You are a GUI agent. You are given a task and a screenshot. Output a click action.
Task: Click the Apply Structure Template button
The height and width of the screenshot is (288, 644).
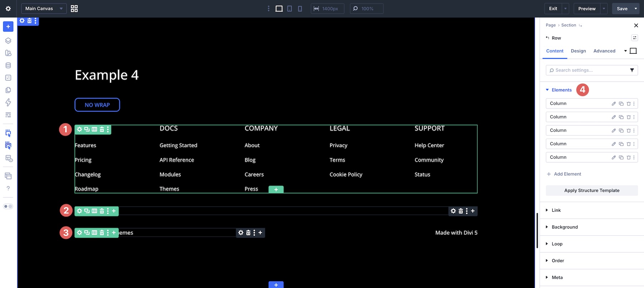pyautogui.click(x=592, y=191)
